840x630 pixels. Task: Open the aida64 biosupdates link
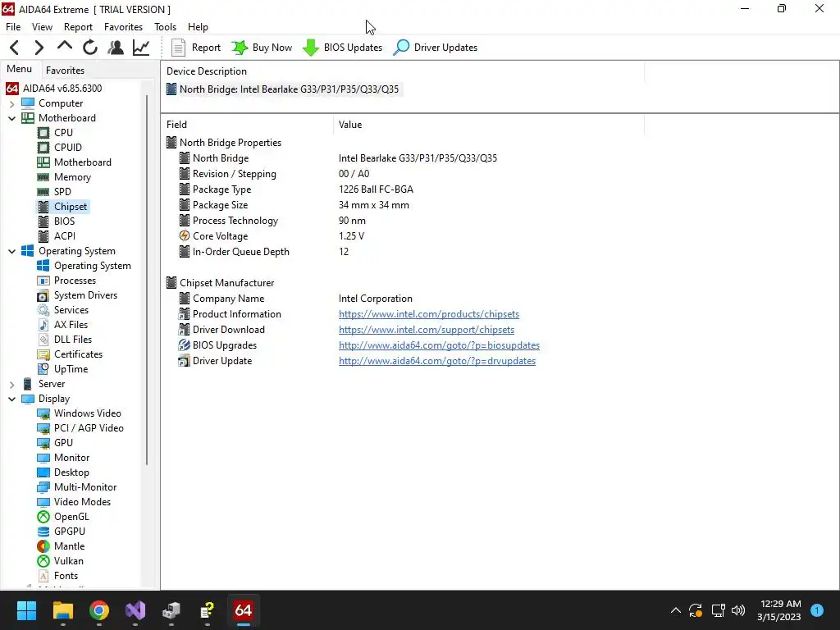pos(439,345)
